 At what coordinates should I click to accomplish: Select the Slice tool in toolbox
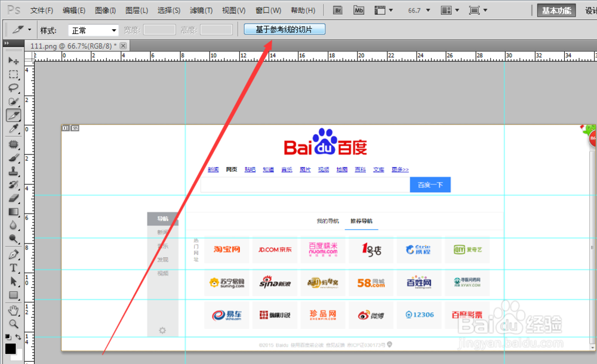(x=13, y=115)
